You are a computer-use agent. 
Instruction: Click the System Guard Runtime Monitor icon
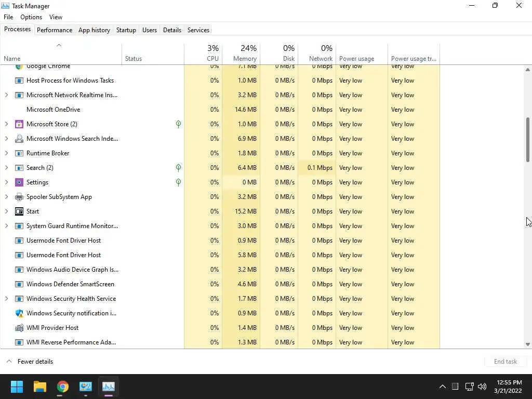[x=19, y=226]
